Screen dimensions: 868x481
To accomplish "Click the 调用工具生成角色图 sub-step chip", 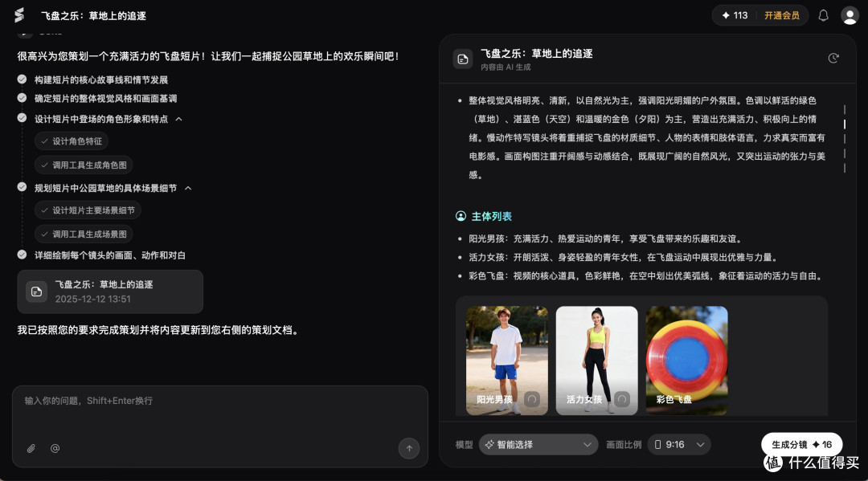I will click(84, 165).
